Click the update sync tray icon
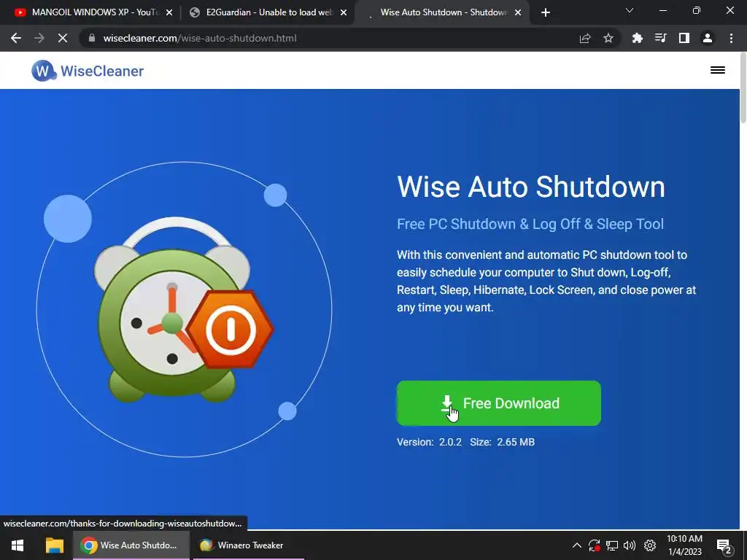Image resolution: width=747 pixels, height=560 pixels. [594, 545]
